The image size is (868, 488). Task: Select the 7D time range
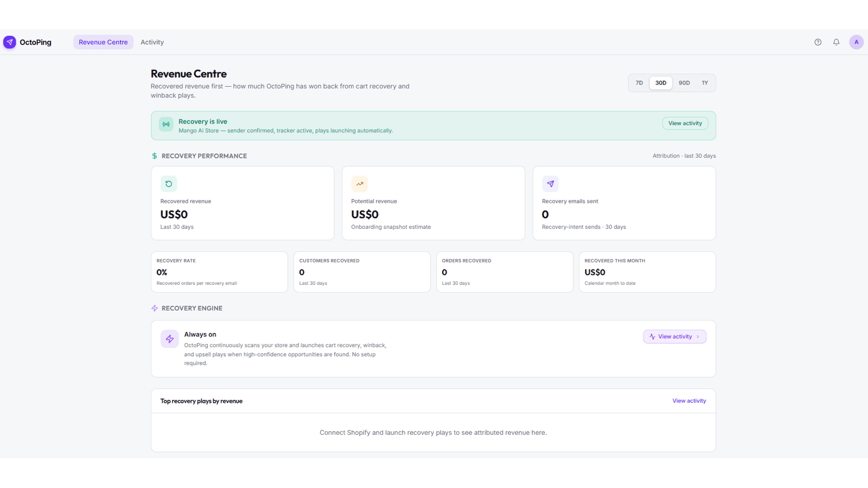pos(639,83)
